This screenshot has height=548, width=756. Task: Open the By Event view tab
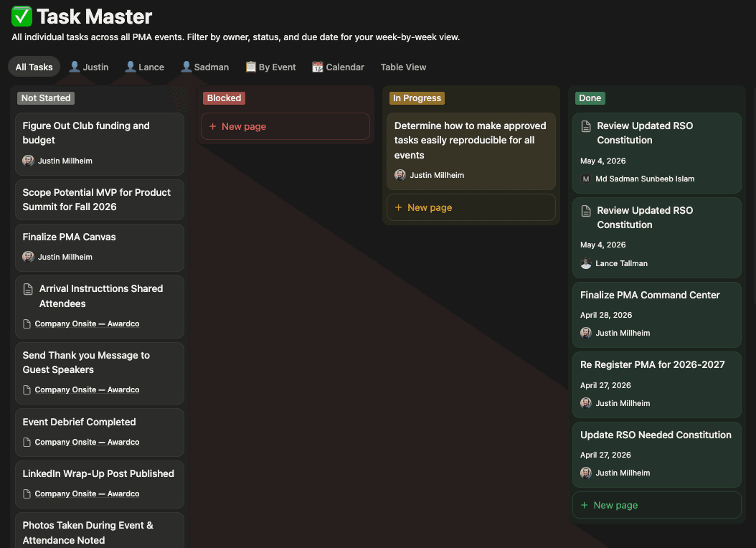270,67
